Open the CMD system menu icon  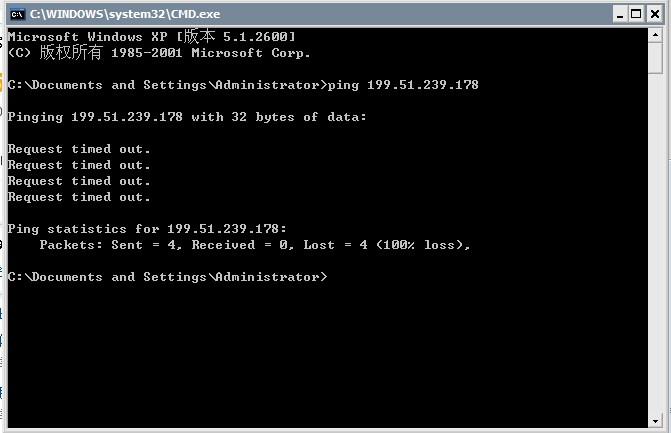17,14
